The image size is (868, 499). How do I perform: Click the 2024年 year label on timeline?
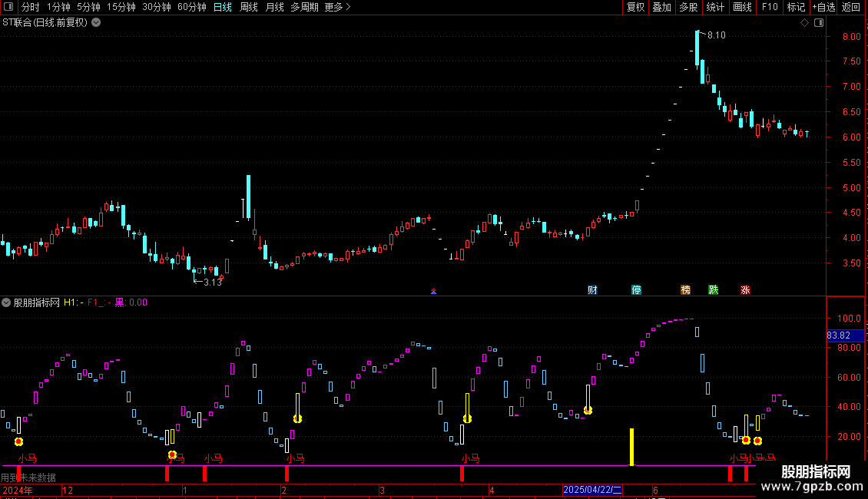tap(17, 490)
